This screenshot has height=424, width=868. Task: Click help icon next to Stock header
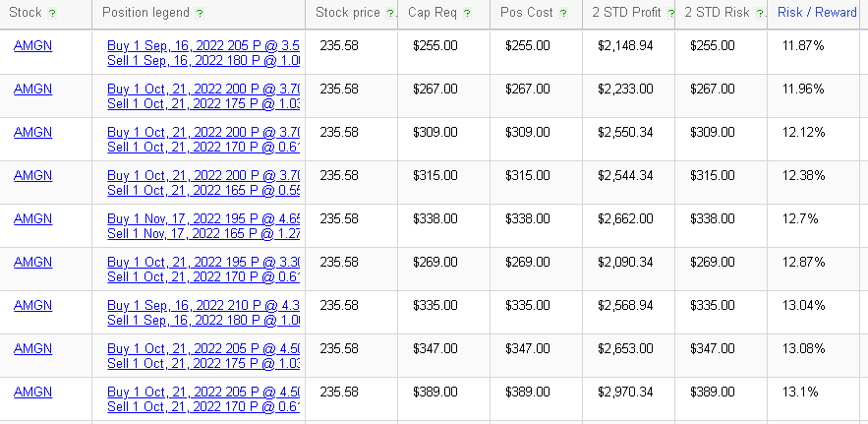[52, 14]
